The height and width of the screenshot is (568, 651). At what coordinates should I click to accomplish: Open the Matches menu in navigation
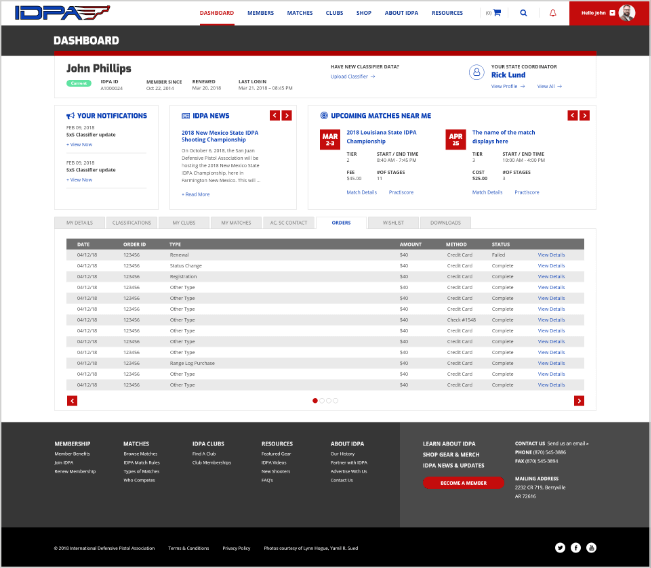click(300, 14)
